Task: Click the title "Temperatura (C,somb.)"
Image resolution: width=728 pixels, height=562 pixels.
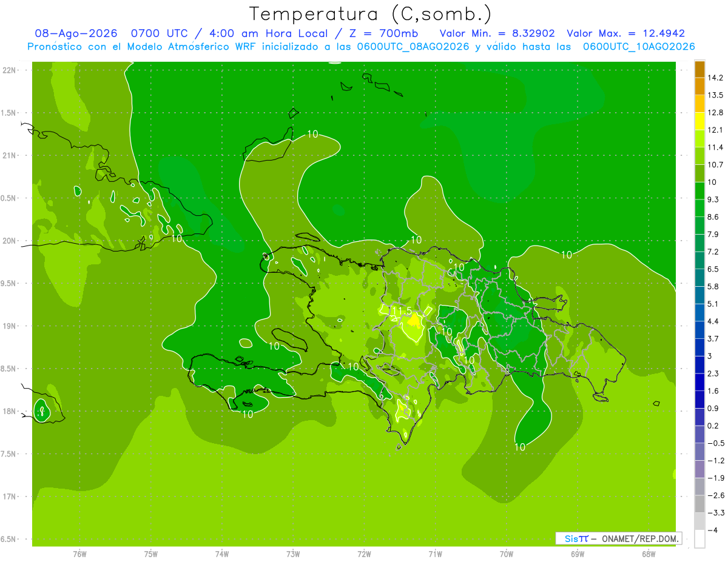Action: 371,14
